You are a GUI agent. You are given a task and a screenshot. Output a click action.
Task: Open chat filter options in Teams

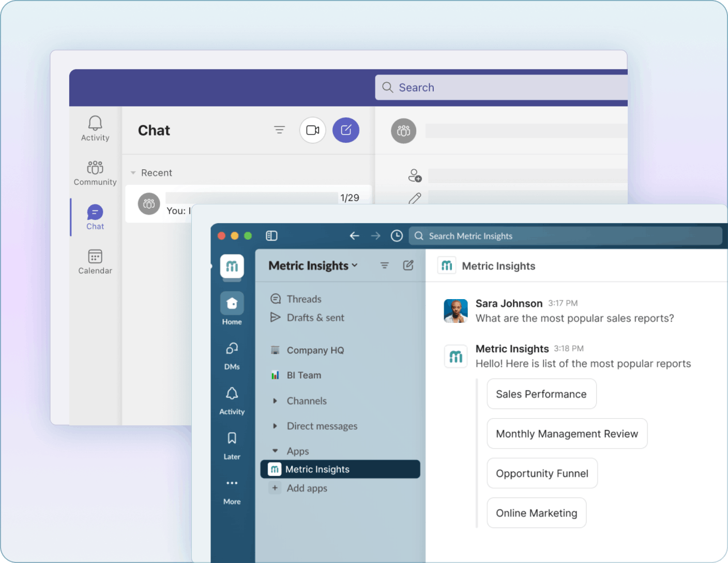tap(279, 130)
